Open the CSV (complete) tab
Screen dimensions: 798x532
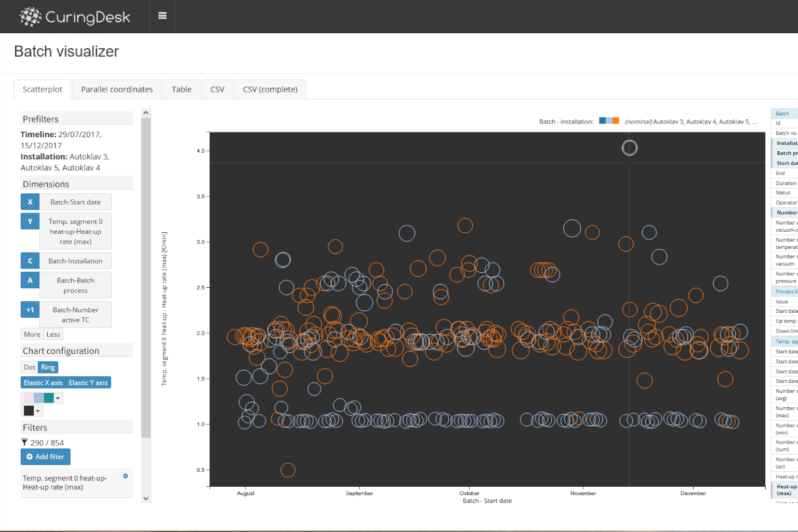coord(270,89)
